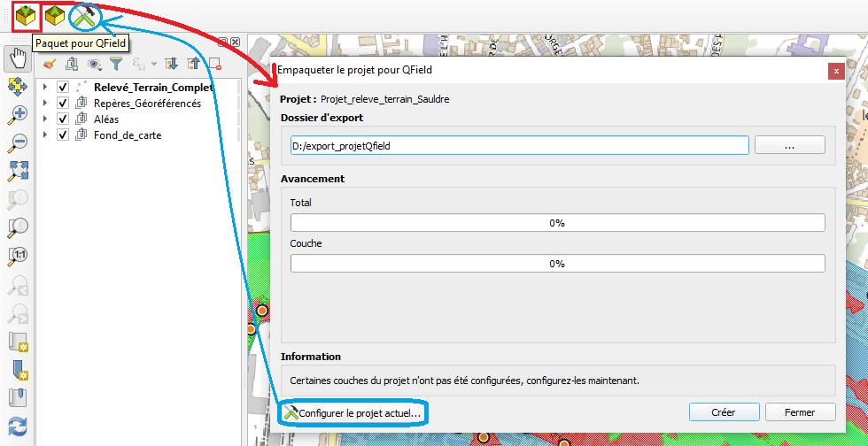The height and width of the screenshot is (446, 868).
Task: Click the 'Certaines couches du projet' information text
Action: pos(465,381)
